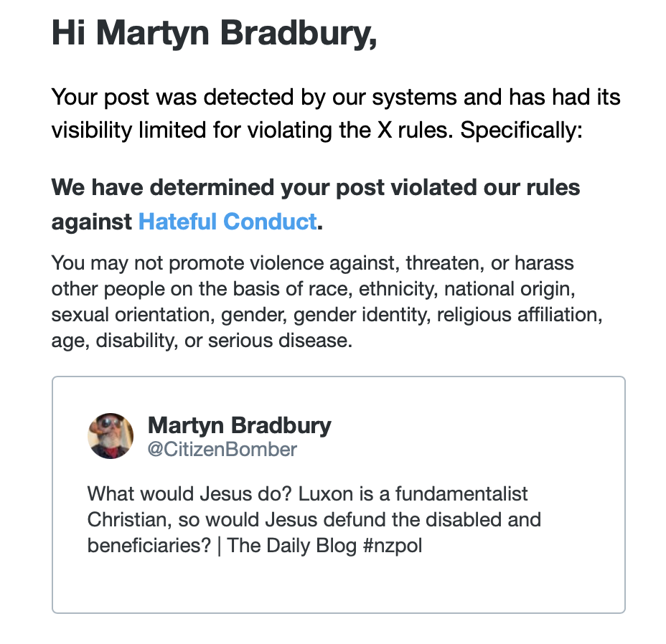Click the "visibility limited" phrase
Screen dimensions: 666x644
point(131,133)
